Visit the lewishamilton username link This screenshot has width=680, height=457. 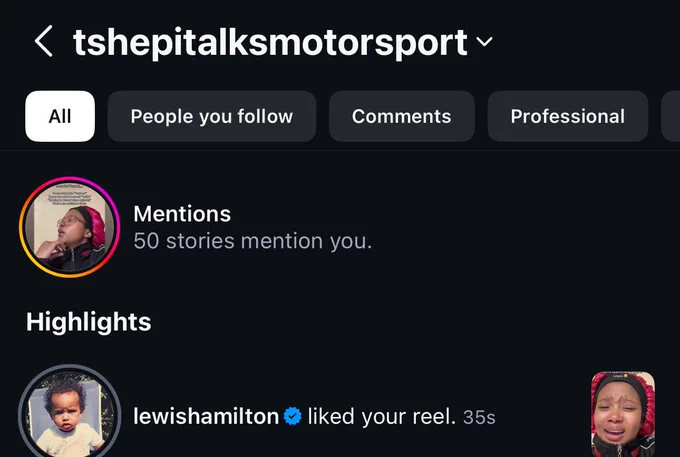pyautogui.click(x=206, y=416)
